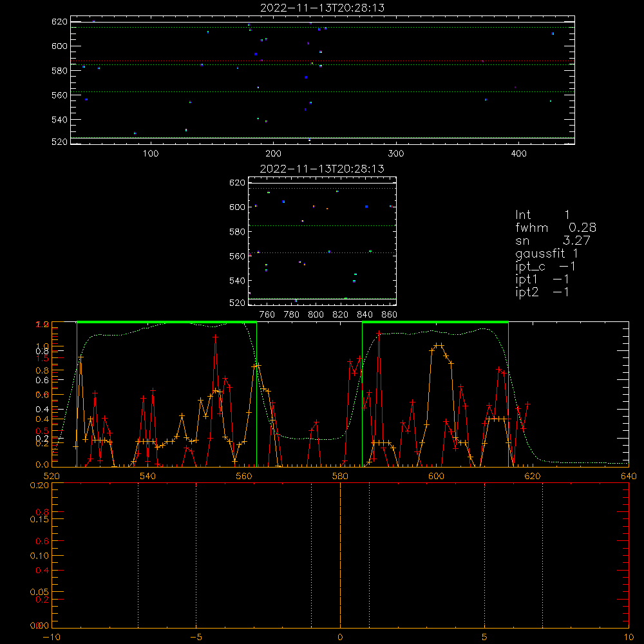Click the 'gaussfit 1' readout line
The image size is (644, 644).
click(547, 253)
